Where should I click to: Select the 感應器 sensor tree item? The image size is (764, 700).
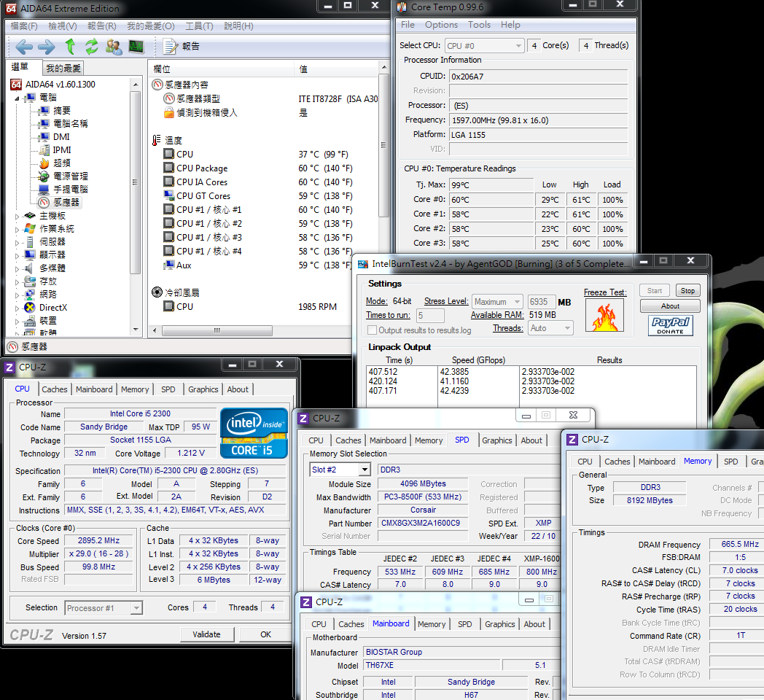66,202
